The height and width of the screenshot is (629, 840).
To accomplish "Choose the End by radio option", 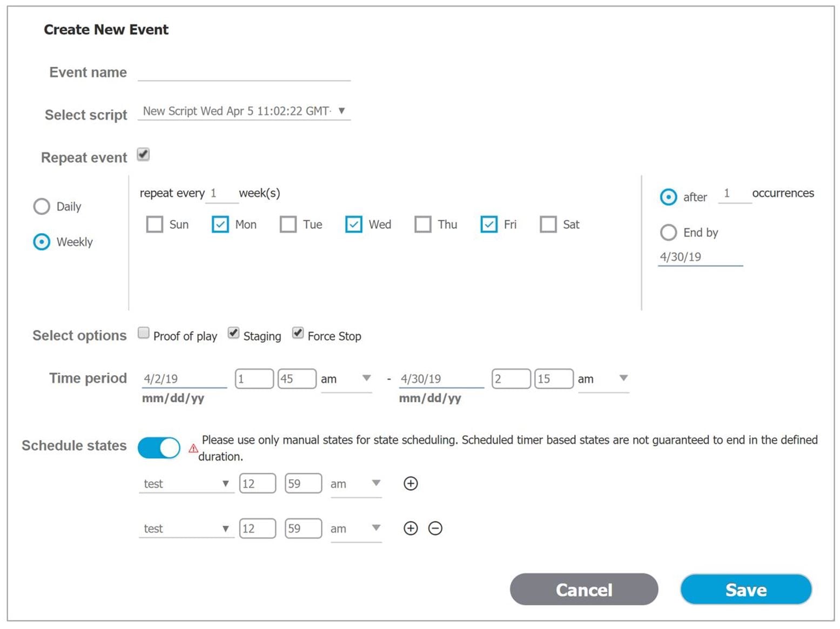I will (x=668, y=232).
